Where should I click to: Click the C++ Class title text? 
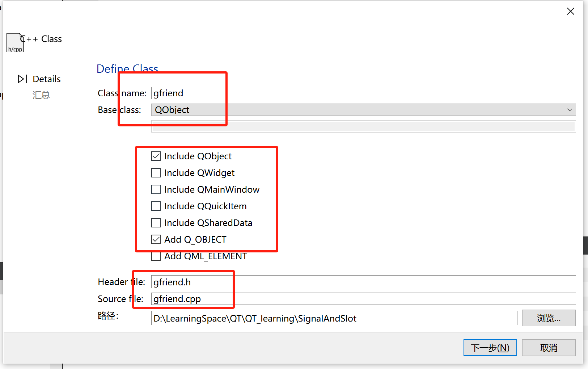click(41, 39)
